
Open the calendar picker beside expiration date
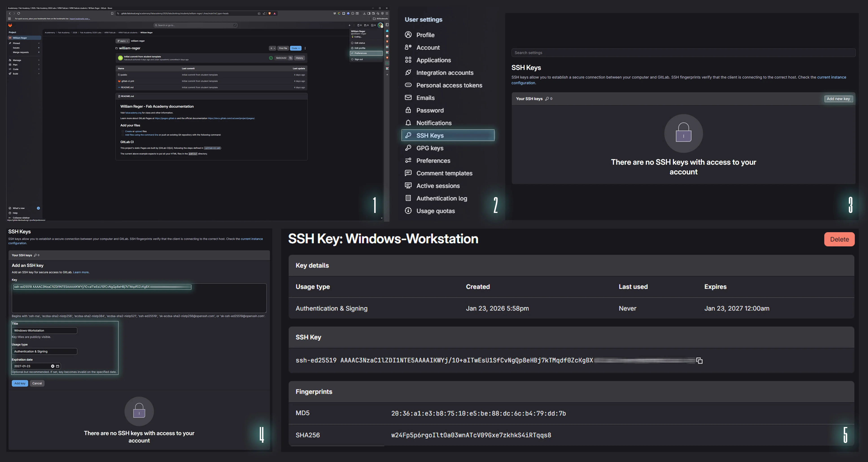pos(58,366)
